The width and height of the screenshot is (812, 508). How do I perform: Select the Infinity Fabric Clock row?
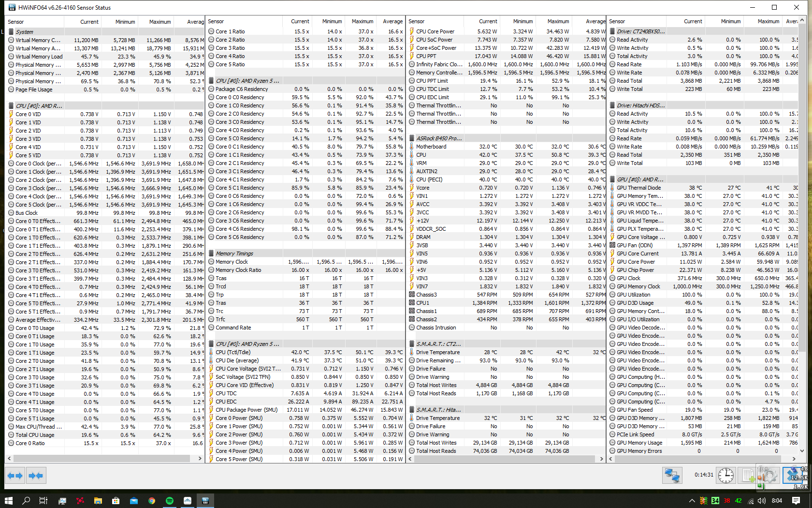click(x=507, y=64)
